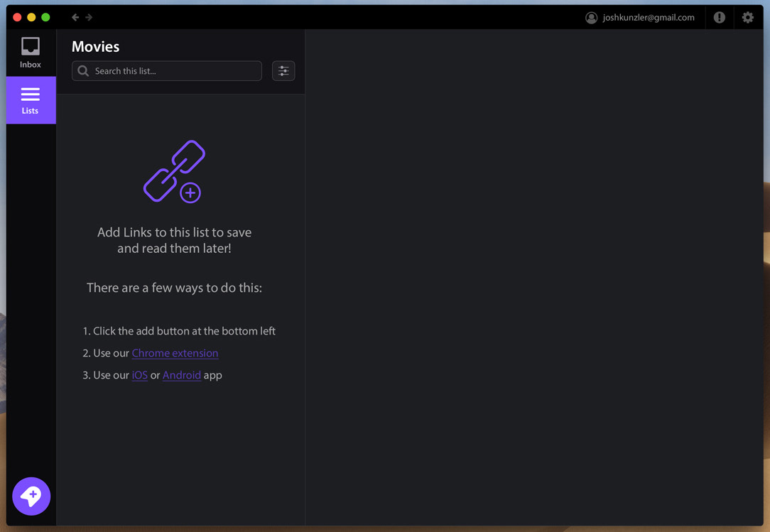Minimize the window with yellow button

pyautogui.click(x=31, y=17)
